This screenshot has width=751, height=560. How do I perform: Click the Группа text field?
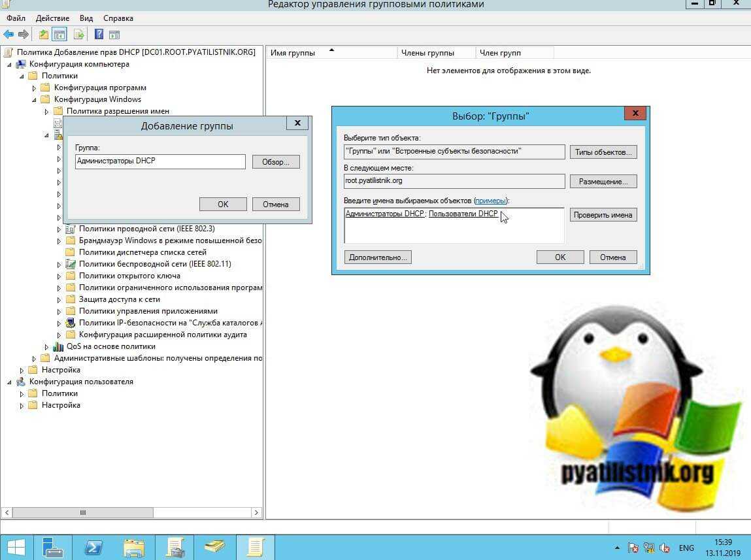(x=160, y=161)
